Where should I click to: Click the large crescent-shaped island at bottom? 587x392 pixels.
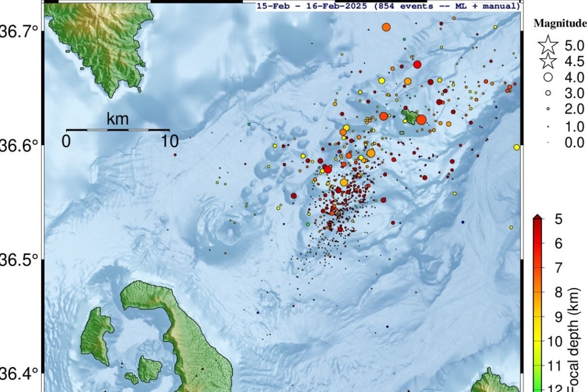178,330
